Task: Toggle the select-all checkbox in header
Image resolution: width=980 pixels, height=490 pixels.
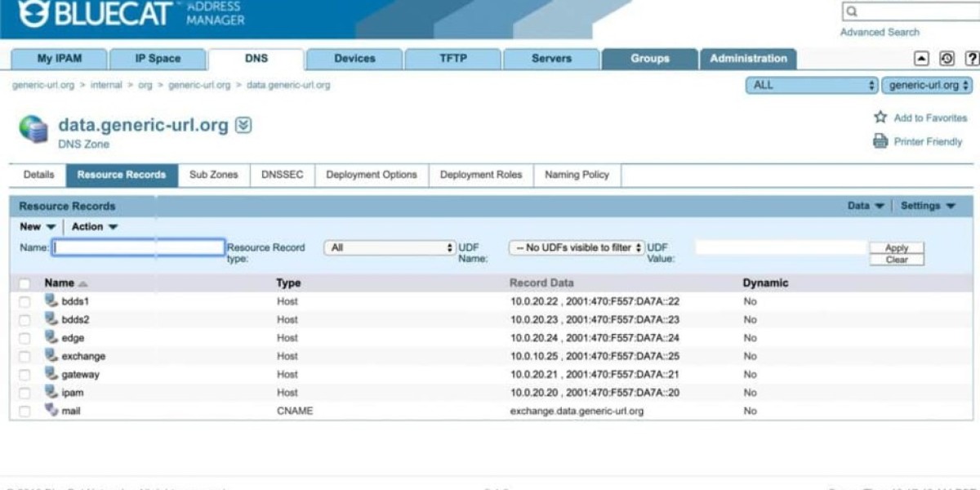Action: point(24,283)
